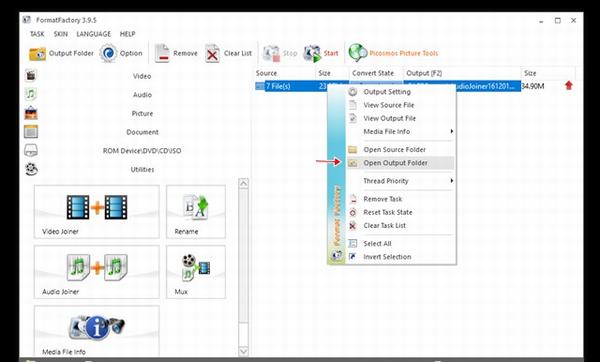The width and height of the screenshot is (600, 362).
Task: Click the ROM Device disc drive icon
Action: [x=31, y=150]
